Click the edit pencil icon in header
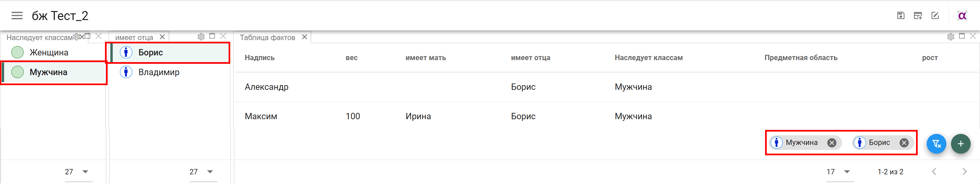 coord(935,16)
